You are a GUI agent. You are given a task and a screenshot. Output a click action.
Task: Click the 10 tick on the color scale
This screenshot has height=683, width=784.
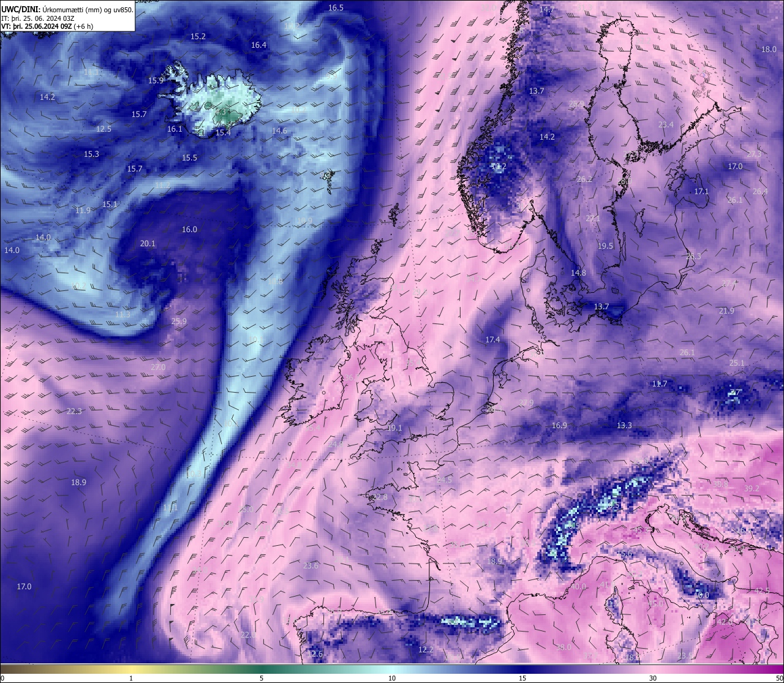pyautogui.click(x=392, y=678)
